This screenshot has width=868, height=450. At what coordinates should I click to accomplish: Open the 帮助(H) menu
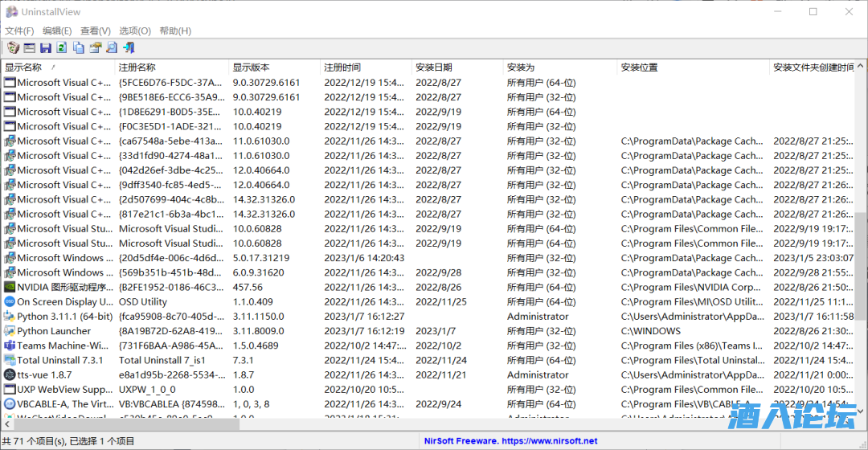[175, 31]
